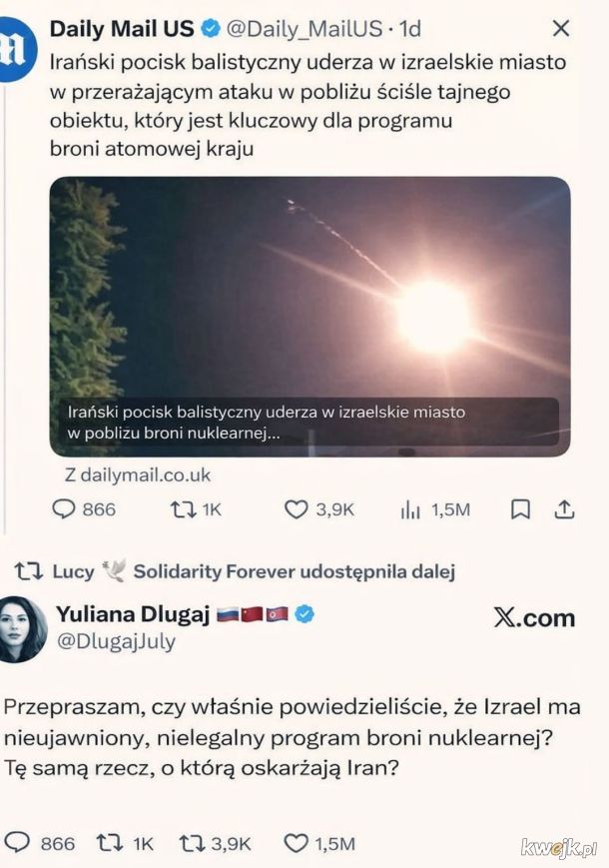Like the Daily Mail tweet with 3,9K hearts
Viewport: 609px width, 868px height.
tap(318, 509)
